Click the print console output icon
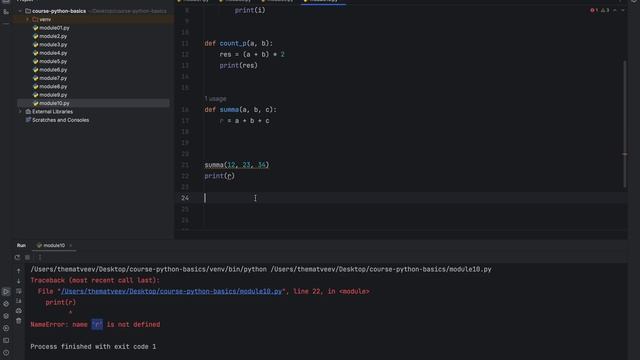The image size is (640, 360). [x=19, y=311]
